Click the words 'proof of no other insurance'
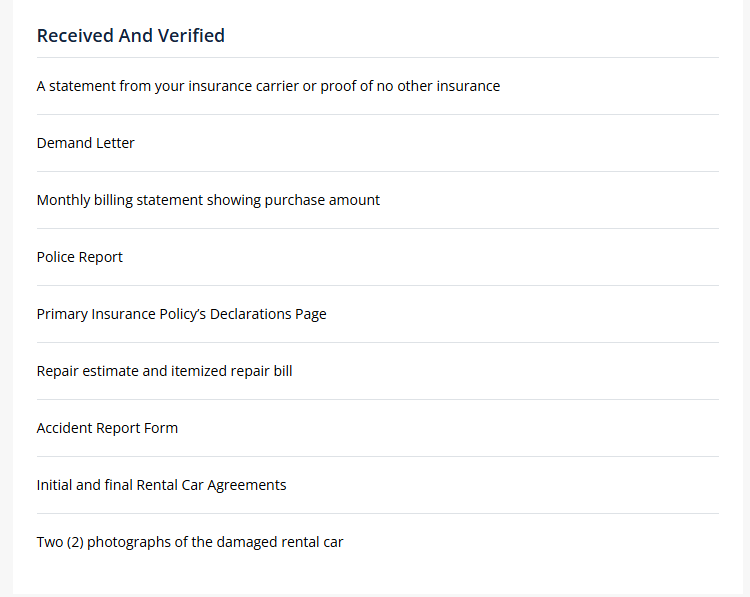Viewport: 750px width, 597px height. 410,86
